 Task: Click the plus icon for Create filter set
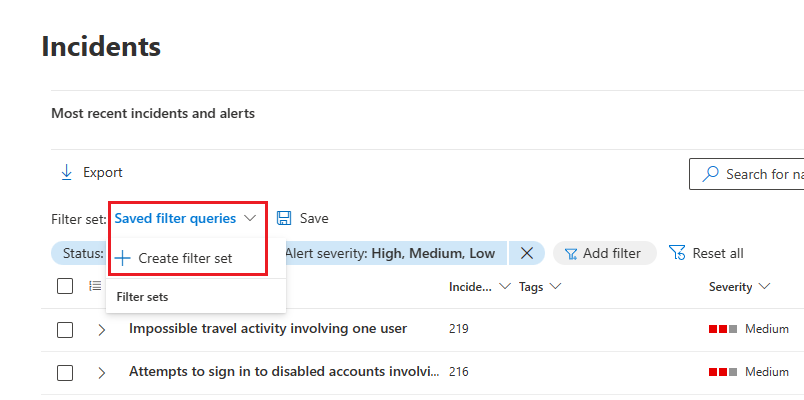[x=123, y=258]
